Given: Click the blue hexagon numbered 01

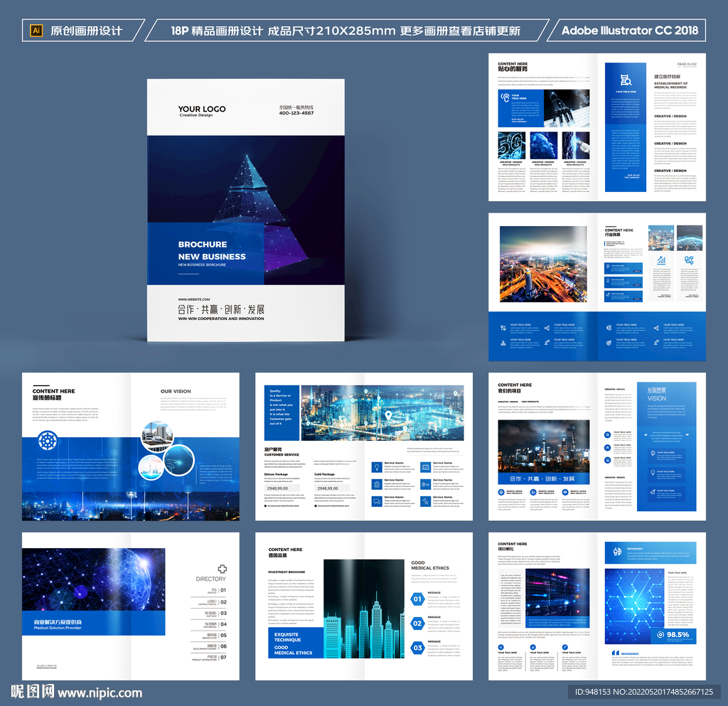Looking at the screenshot, I should (417, 599).
